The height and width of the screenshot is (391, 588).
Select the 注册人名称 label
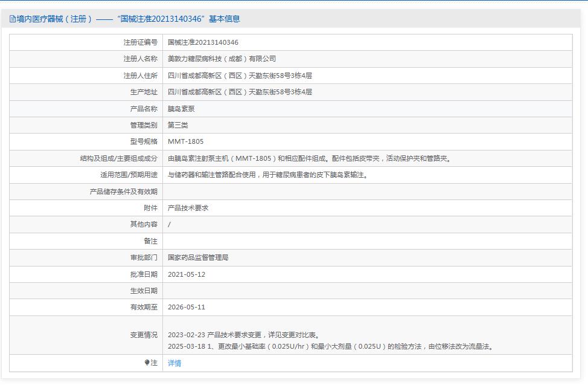pyautogui.click(x=140, y=59)
